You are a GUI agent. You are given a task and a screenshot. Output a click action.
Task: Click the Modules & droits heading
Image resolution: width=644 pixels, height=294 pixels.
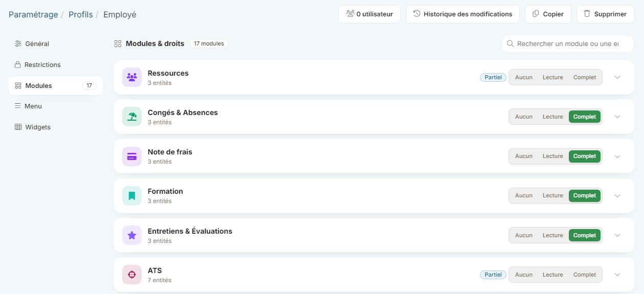pos(155,43)
